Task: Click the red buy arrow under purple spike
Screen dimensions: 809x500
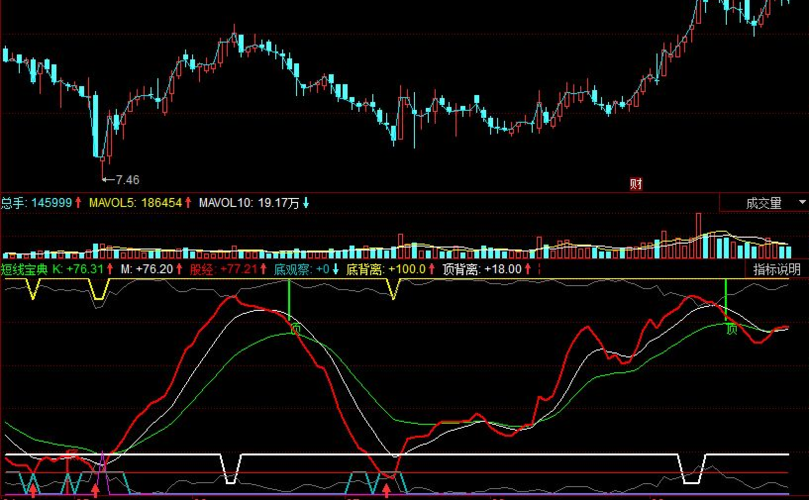Action: pyautogui.click(x=95, y=489)
